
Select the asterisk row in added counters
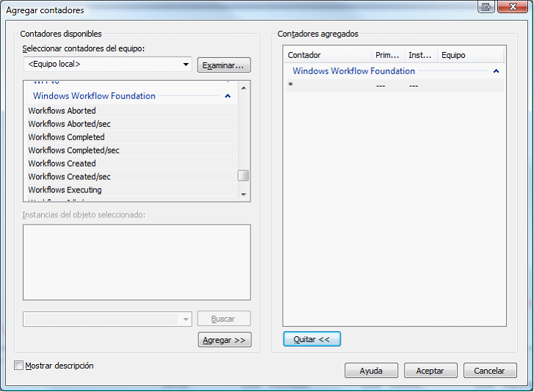(394, 85)
